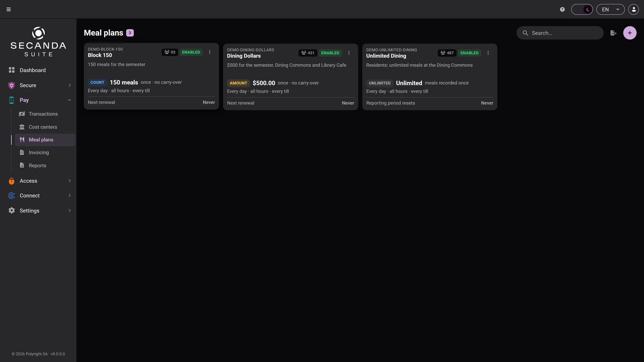This screenshot has width=644, height=362.
Task: Click the Secanda Suite logo
Action: point(38,42)
